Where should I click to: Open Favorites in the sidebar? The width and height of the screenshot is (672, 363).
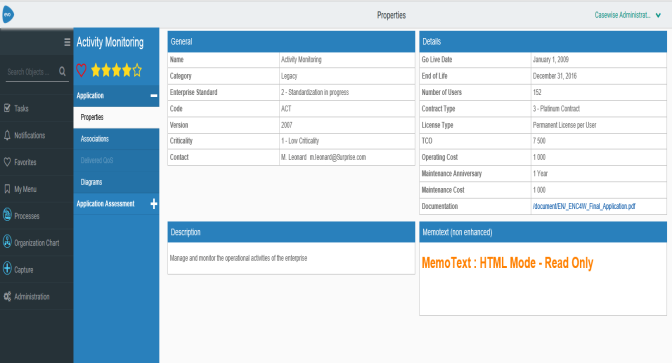click(36, 162)
